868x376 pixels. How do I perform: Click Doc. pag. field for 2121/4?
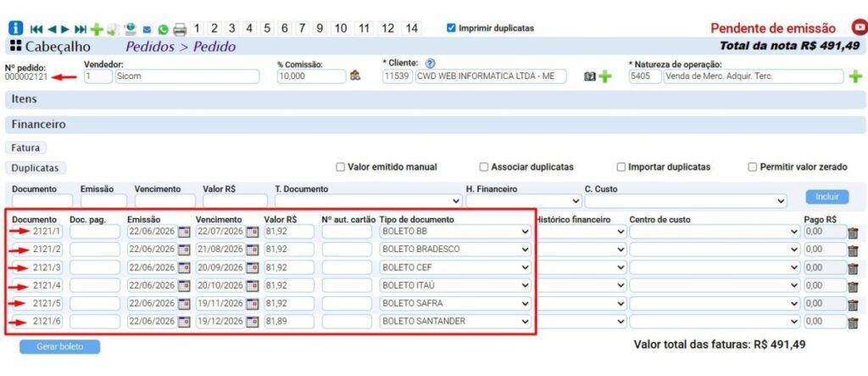[x=95, y=285]
